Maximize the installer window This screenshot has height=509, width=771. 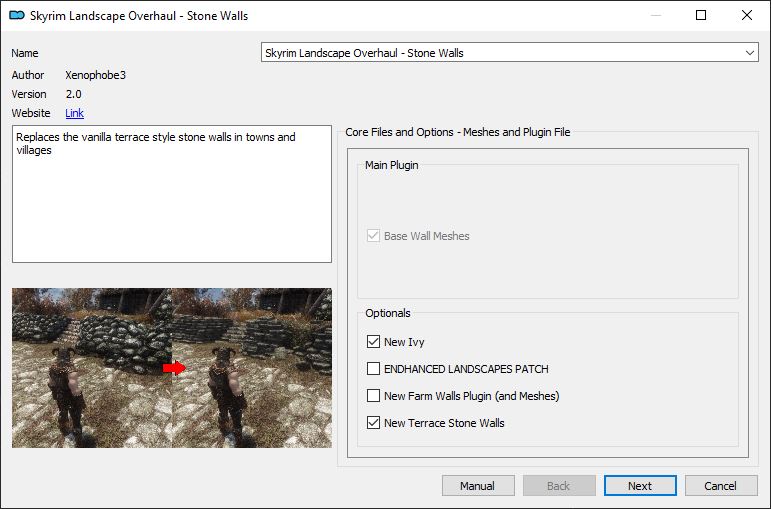click(x=701, y=15)
